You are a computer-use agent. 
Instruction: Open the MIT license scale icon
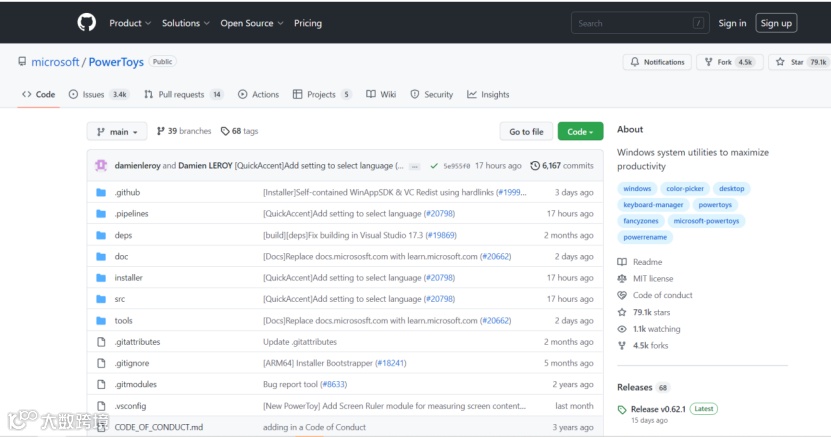click(x=622, y=279)
